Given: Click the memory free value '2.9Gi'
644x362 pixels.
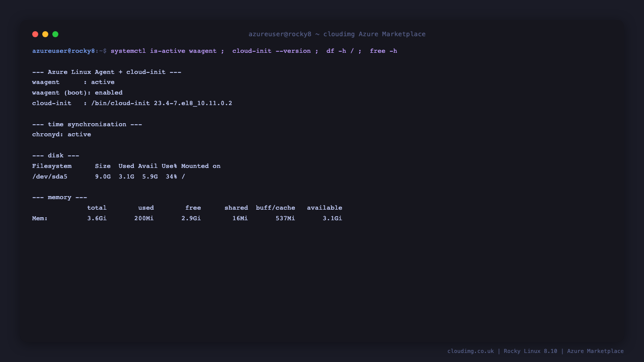Looking at the screenshot, I should tap(191, 218).
